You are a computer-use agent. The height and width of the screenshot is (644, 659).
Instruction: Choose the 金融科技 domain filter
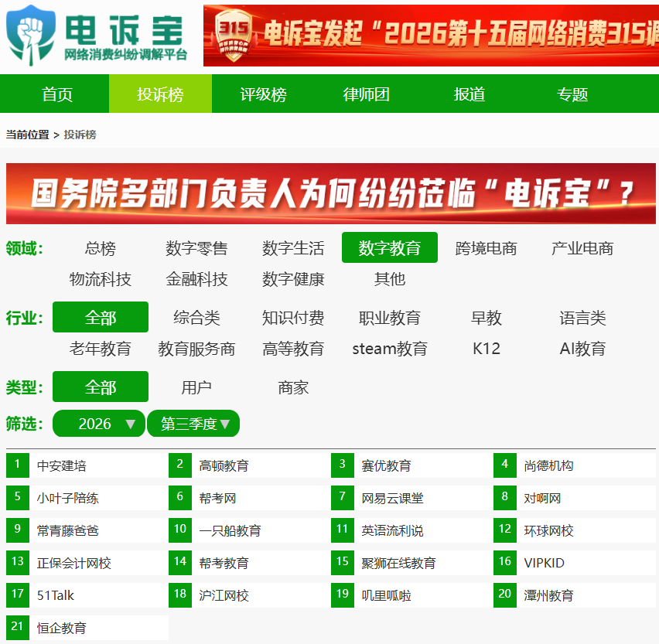[x=196, y=278]
